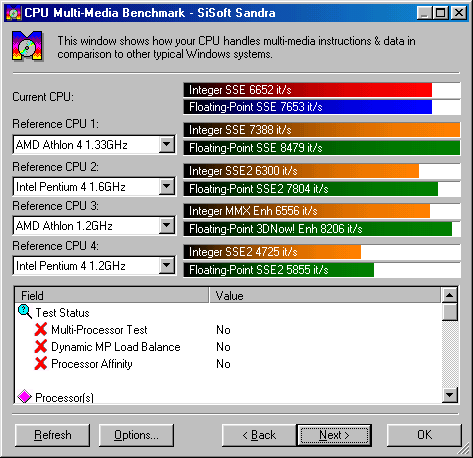
Task: Click the Value column header
Action: (325, 295)
